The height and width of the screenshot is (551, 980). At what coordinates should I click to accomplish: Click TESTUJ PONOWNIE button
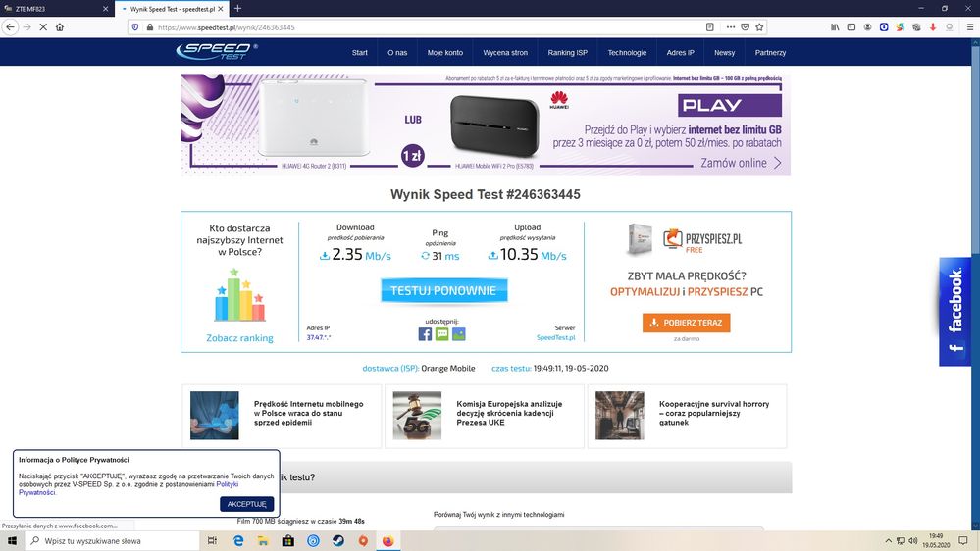(x=443, y=290)
